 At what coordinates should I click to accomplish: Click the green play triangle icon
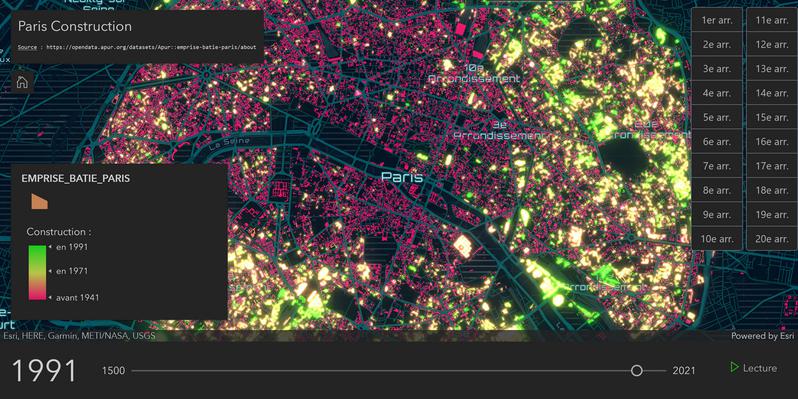tap(734, 367)
